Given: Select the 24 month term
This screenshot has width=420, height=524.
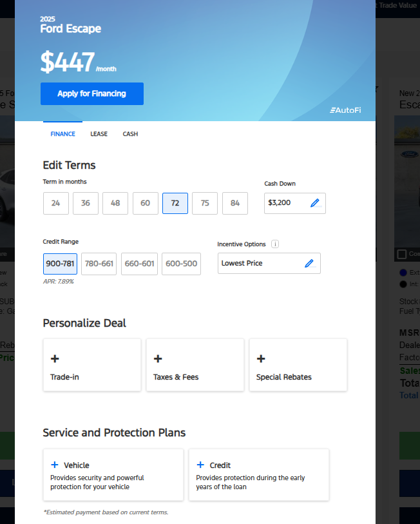Looking at the screenshot, I should [56, 203].
